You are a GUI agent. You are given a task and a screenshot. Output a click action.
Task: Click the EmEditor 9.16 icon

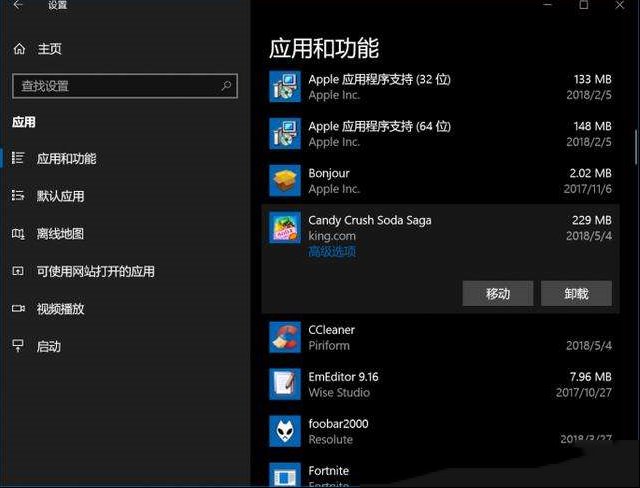click(285, 384)
